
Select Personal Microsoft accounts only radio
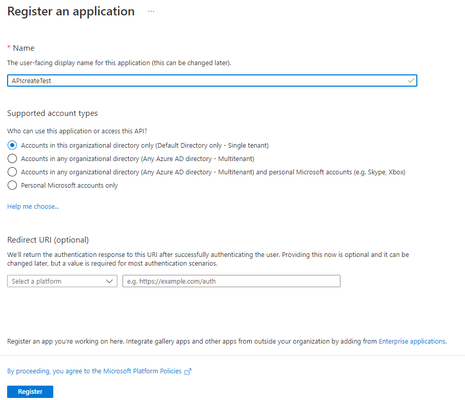click(12, 185)
